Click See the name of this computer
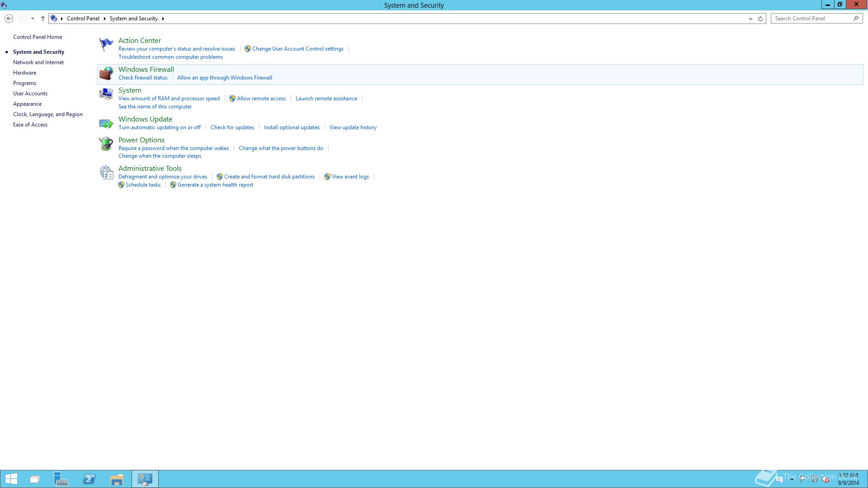This screenshot has height=488, width=868. click(x=155, y=107)
